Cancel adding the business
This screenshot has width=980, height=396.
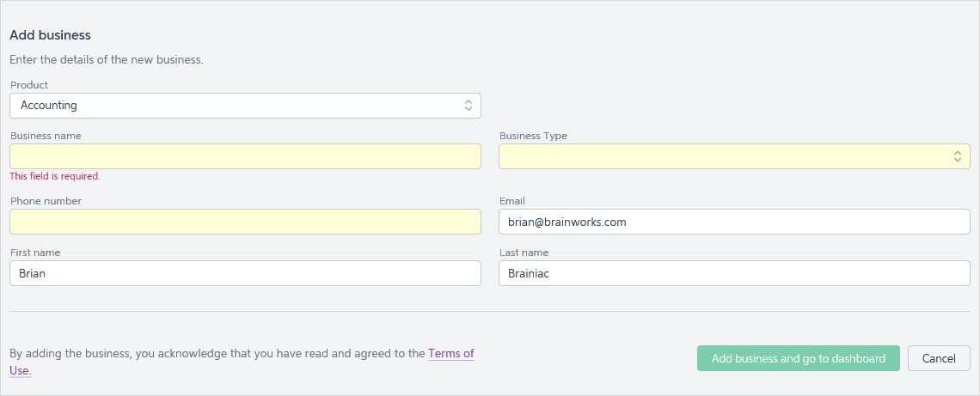939,358
